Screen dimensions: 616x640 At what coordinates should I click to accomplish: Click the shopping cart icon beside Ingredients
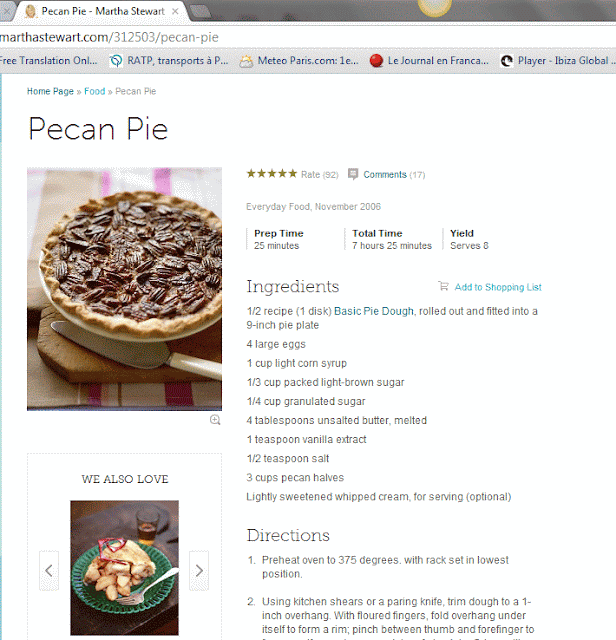(443, 287)
